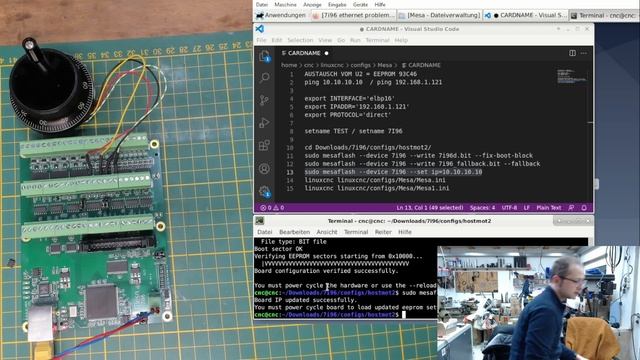This screenshot has width=640, height=360.
Task: Open Accounts icon in VS Code activity bar
Action: [264, 168]
